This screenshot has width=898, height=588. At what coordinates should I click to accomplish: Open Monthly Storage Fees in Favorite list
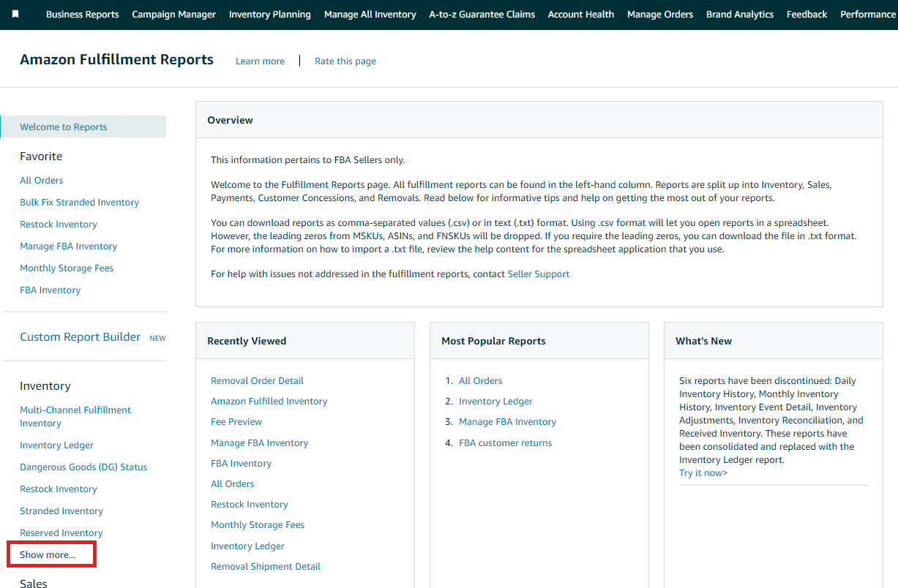[67, 268]
